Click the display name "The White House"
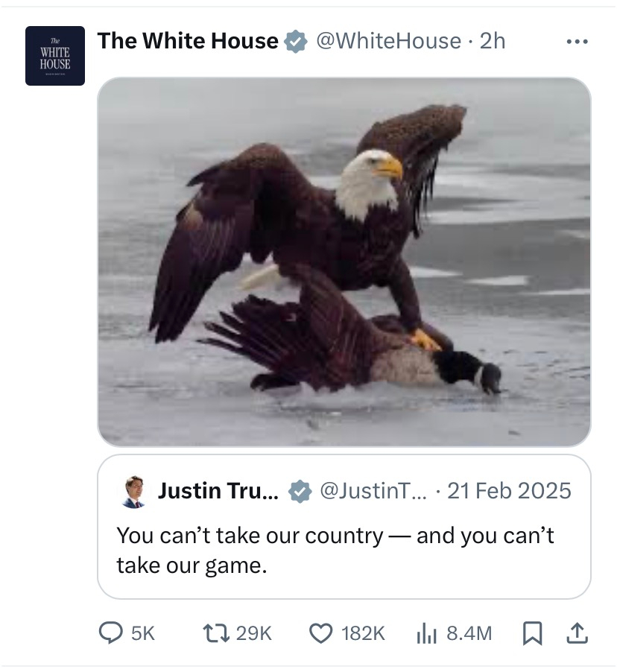 click(188, 41)
